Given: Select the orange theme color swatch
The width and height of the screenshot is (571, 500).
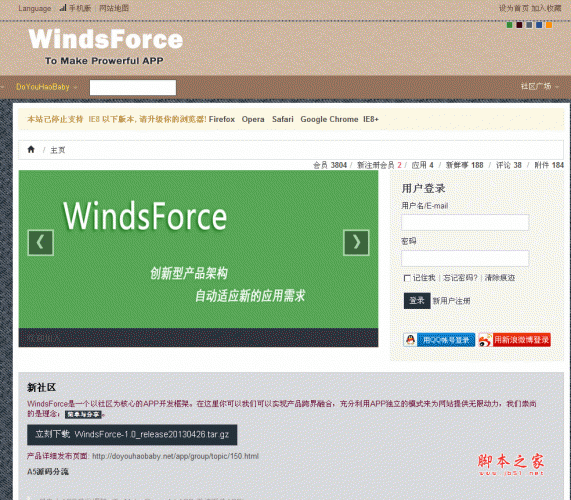Looking at the screenshot, I should pos(549,25).
